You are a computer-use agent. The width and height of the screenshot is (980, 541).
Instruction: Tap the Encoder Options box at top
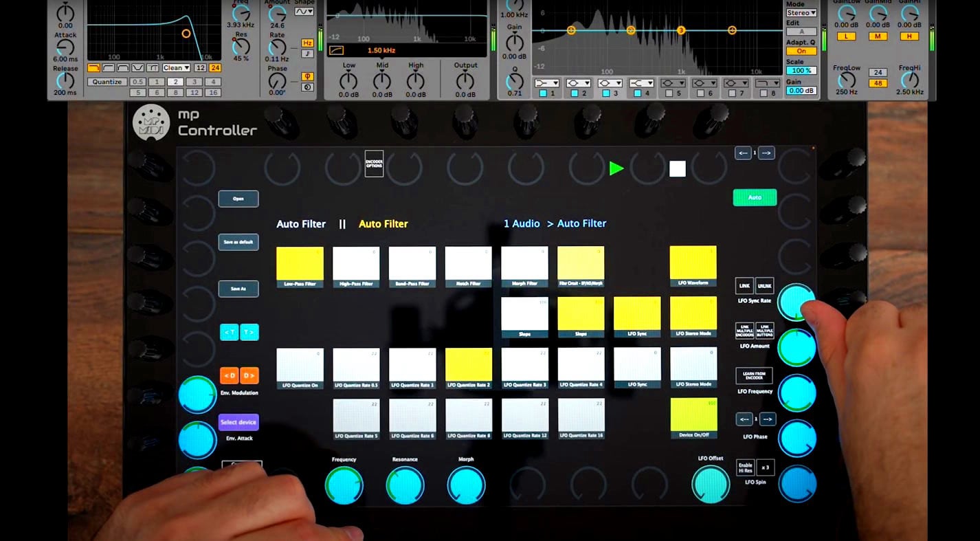374,164
